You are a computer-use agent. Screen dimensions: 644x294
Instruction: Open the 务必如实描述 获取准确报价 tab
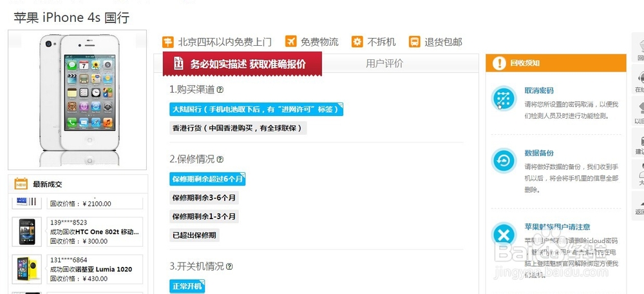[242, 64]
